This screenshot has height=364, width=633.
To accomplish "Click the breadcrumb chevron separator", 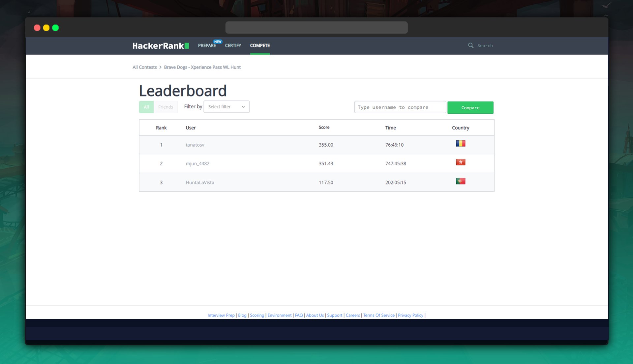I will click(x=160, y=67).
